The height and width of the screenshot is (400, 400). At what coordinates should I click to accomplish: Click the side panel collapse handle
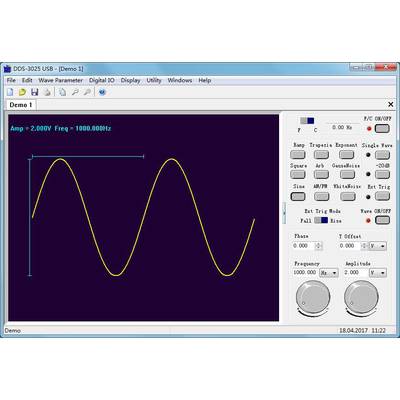pos(284,212)
